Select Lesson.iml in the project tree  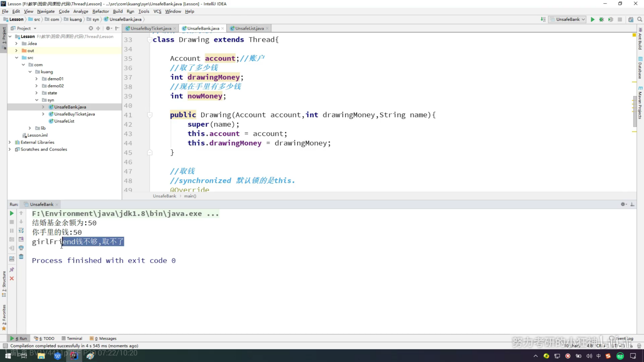tap(37, 135)
